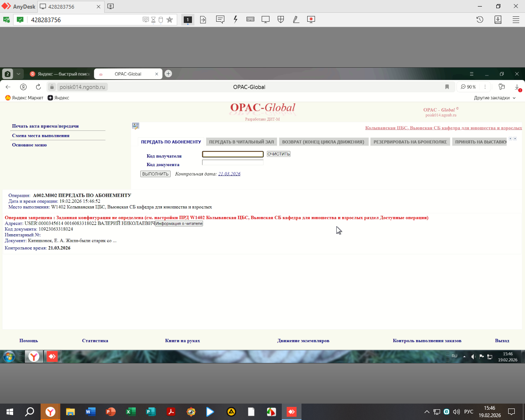The image size is (525, 420).
Task: Open AnyDesk session history clock icon
Action: tap(479, 20)
